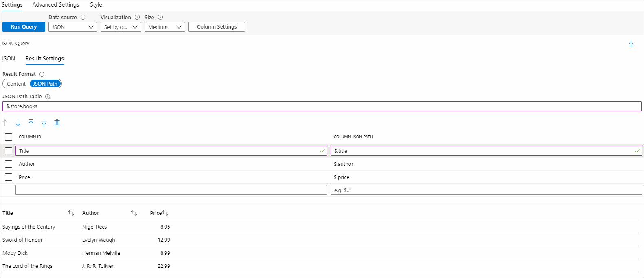Sort results by Title column arrows

pyautogui.click(x=71, y=213)
